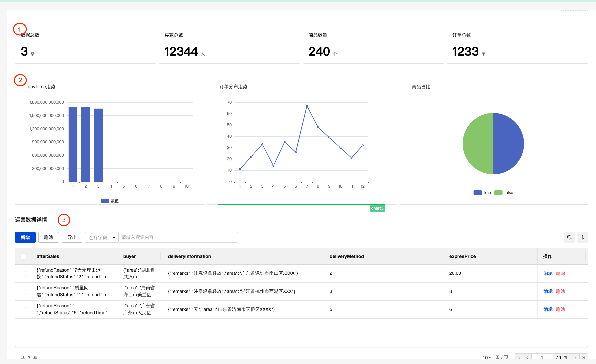This screenshot has height=364, width=596.
Task: Delete the row with expreePrice 20.00
Action: coord(561,273)
